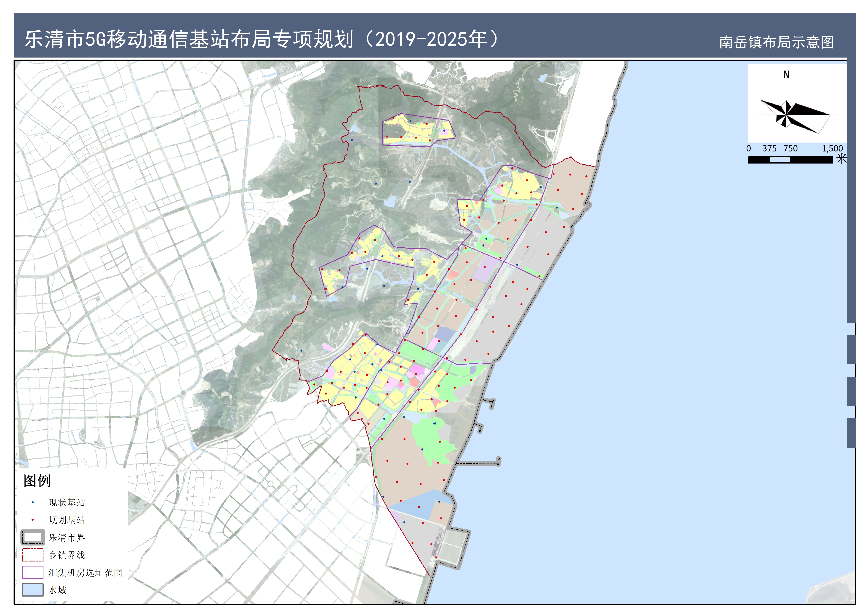Image resolution: width=868 pixels, height=614 pixels.
Task: Click the scale unit 米
Action: (x=841, y=159)
